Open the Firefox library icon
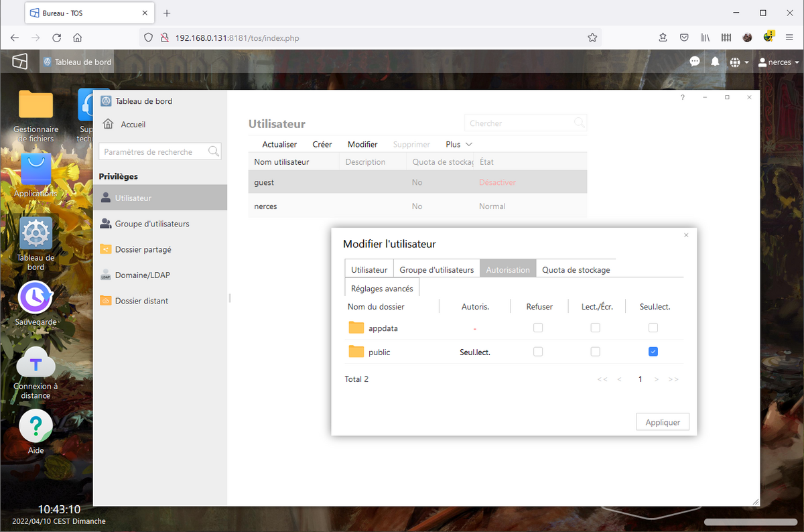 pos(706,38)
